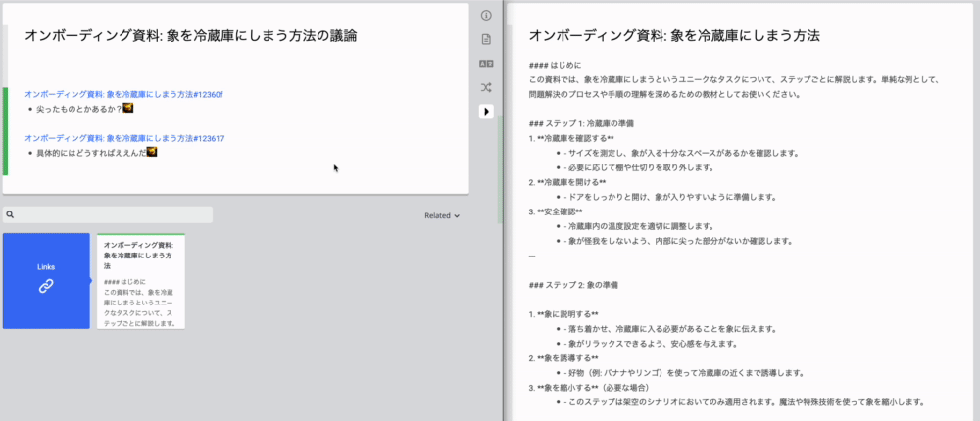Click the bullet text 具体的にはどうすればええんだ
The width and height of the screenshot is (980, 421).
click(90, 152)
